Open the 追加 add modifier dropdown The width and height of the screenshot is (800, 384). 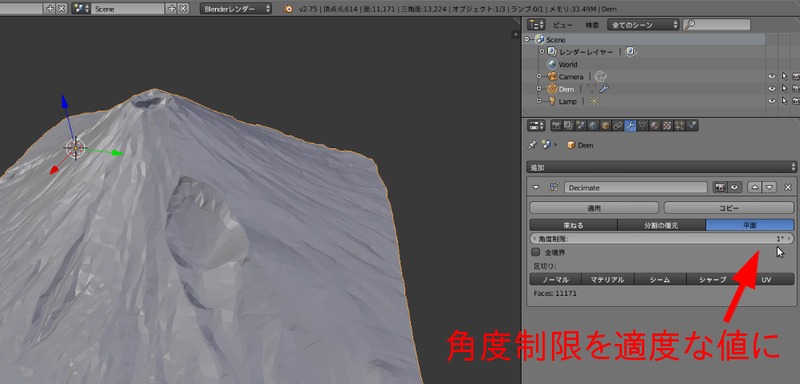(x=661, y=167)
